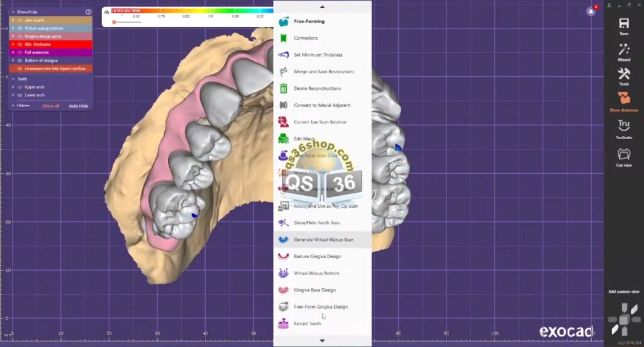
Task: Launch the Wizard from the sidebar
Action: click(x=624, y=49)
